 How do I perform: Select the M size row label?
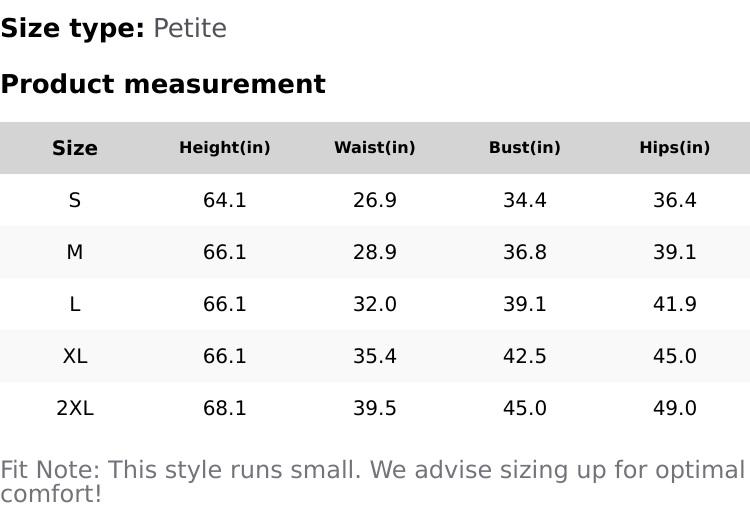point(75,252)
